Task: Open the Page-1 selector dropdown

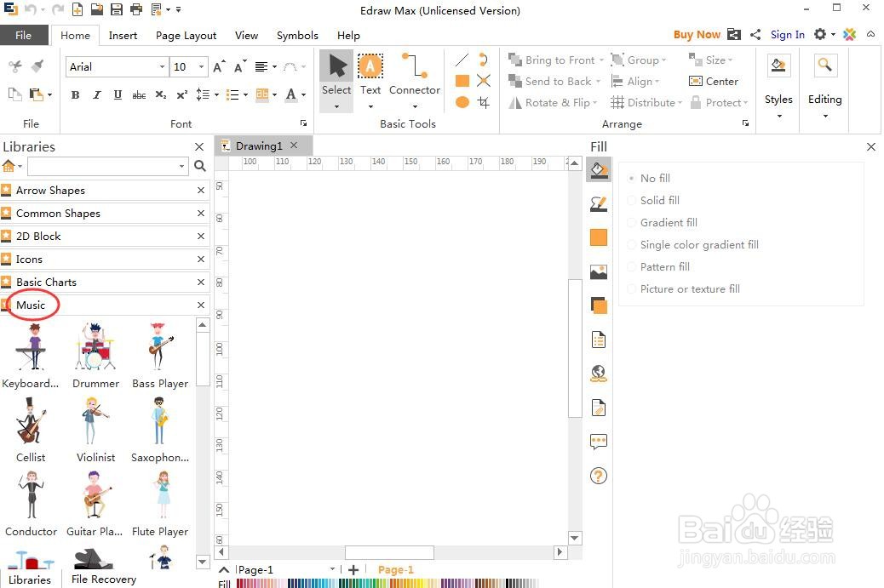Action: [332, 568]
